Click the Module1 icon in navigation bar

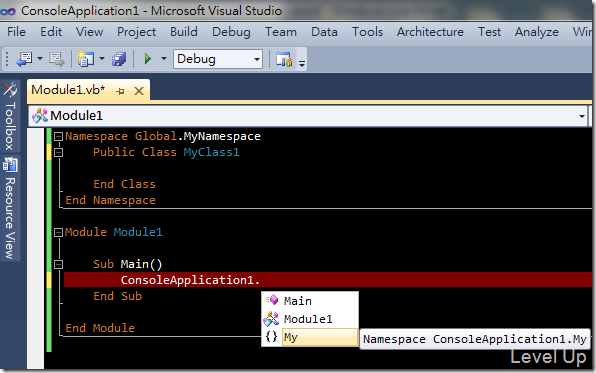pos(40,116)
